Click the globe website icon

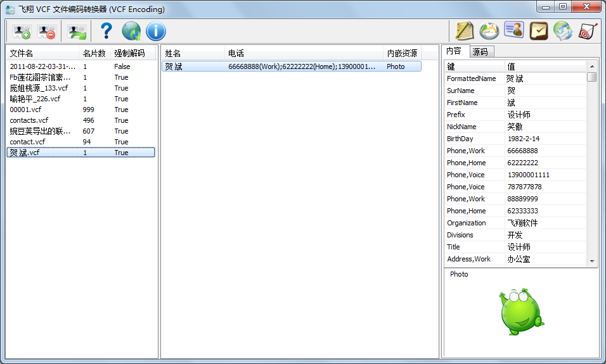pyautogui.click(x=131, y=31)
